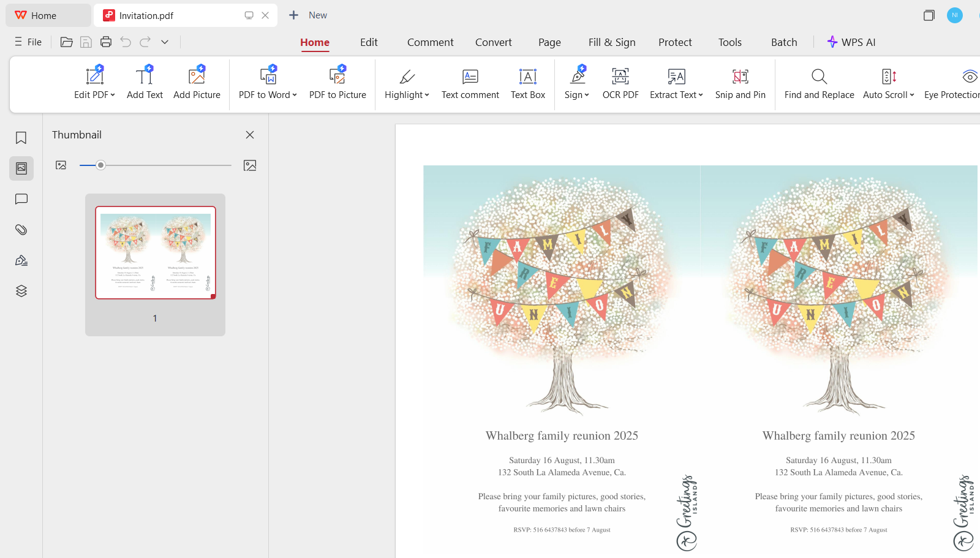This screenshot has width=980, height=558.
Task: Open the comments panel in sidebar
Action: click(21, 199)
